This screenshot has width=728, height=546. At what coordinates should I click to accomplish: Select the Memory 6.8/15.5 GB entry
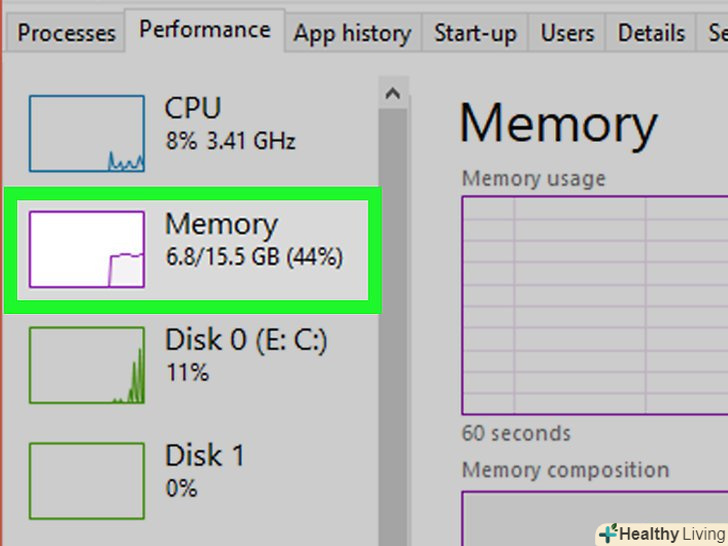pos(253,240)
